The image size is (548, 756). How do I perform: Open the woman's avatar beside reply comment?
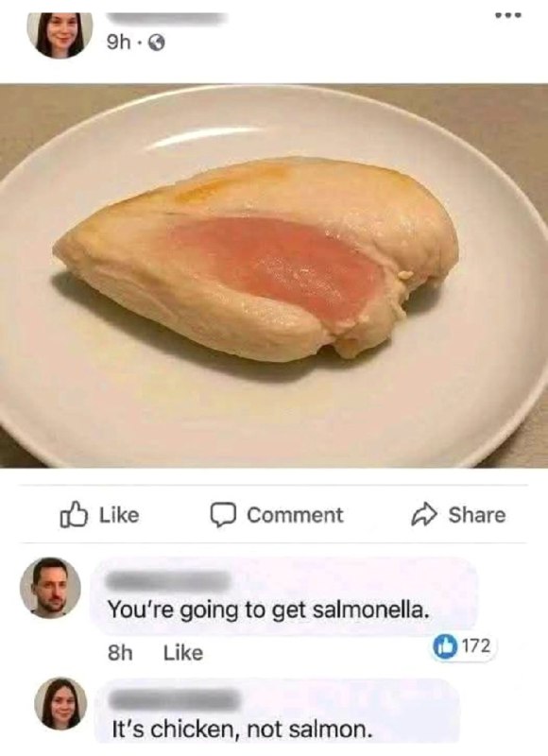coord(60,703)
